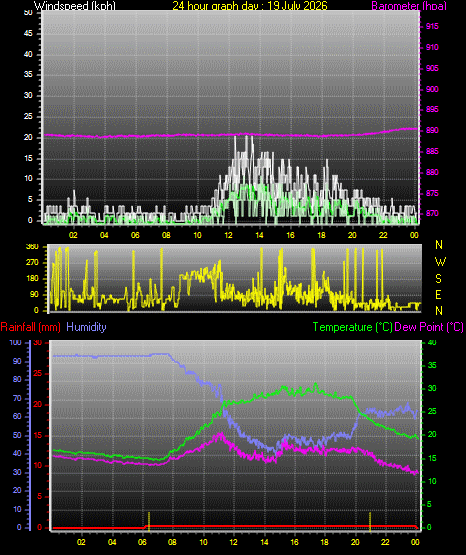Click the Temperature (°C) legend label
This screenshot has width=466, height=555.
(x=353, y=327)
